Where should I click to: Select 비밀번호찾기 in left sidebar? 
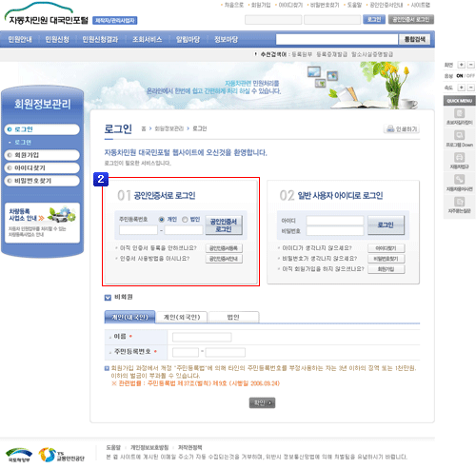[42, 181]
